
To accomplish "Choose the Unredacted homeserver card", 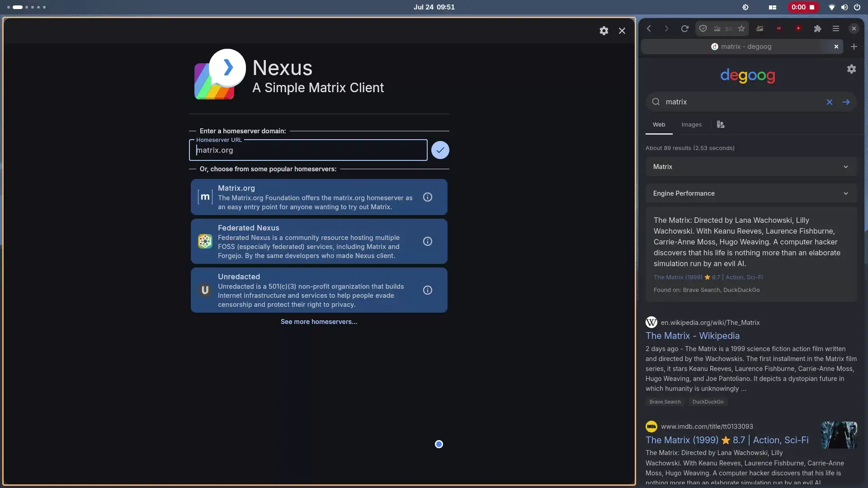I will click(319, 290).
